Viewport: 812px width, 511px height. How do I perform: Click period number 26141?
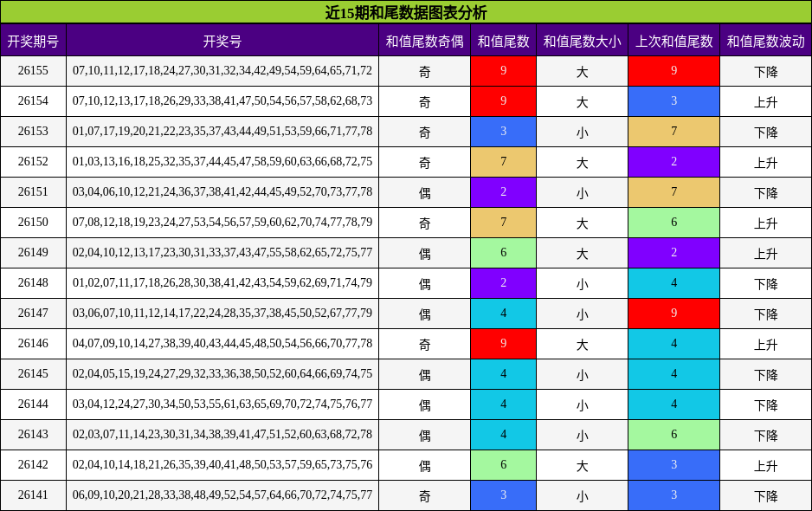click(33, 495)
